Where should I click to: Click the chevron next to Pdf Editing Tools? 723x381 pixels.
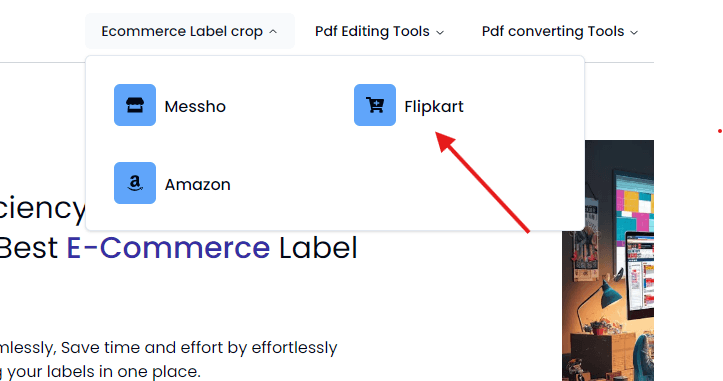440,32
